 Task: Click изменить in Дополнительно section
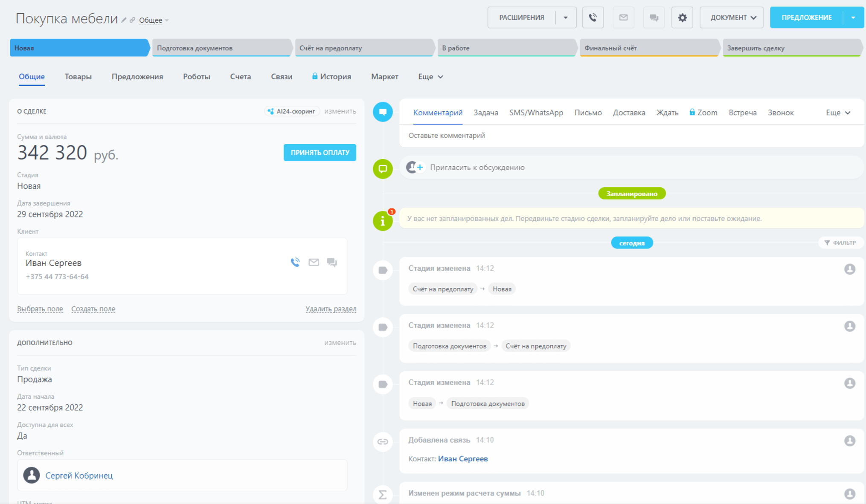coord(340,343)
